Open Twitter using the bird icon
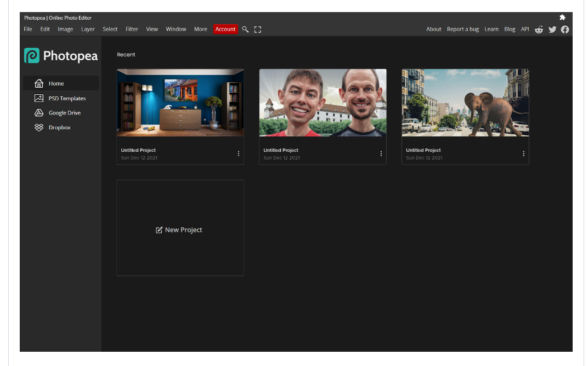This screenshot has height=366, width=588. point(552,30)
